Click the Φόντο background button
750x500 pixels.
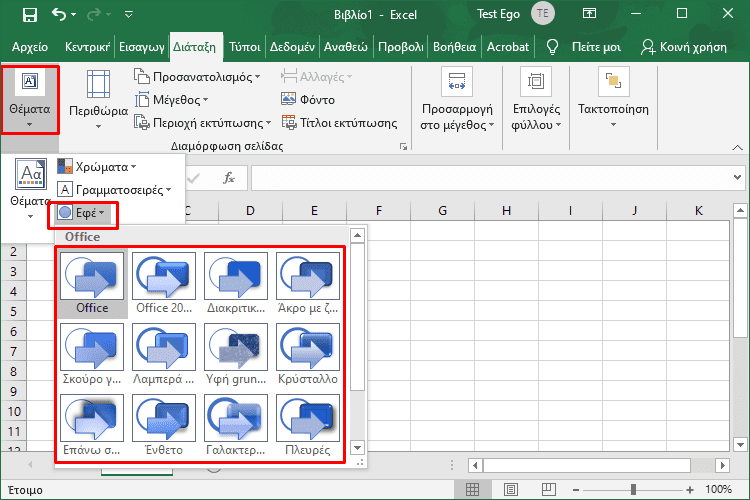click(x=308, y=100)
